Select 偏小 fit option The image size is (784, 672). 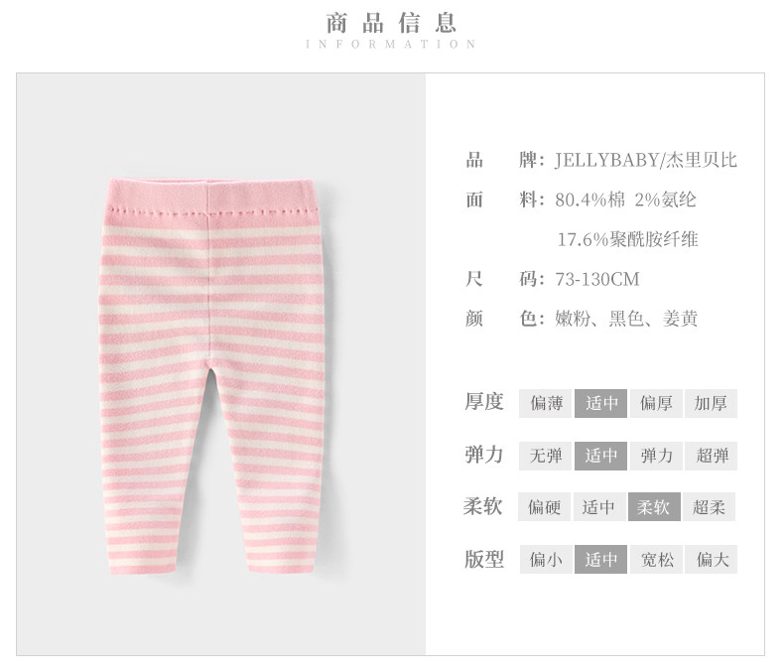pyautogui.click(x=546, y=559)
